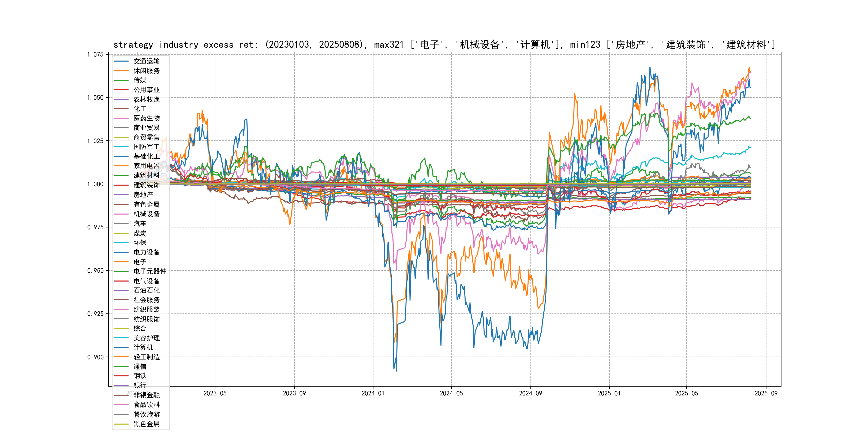Click the 0.975 y-axis tick label

95,227
